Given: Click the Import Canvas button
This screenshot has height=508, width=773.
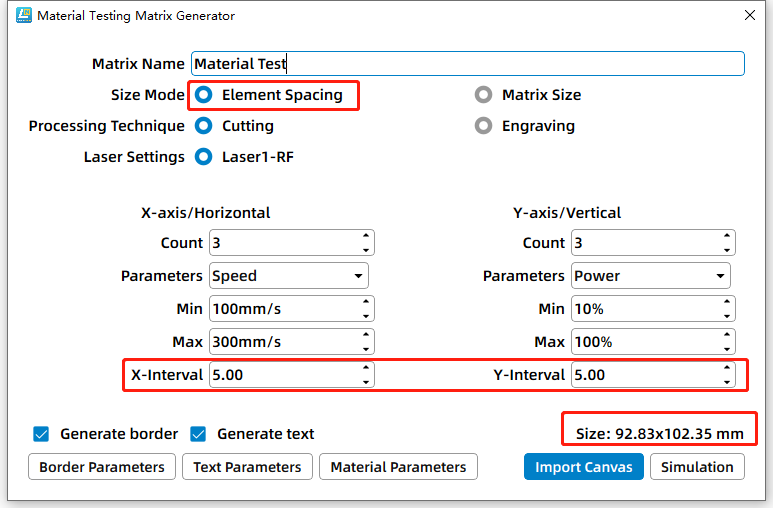Looking at the screenshot, I should 584,467.
